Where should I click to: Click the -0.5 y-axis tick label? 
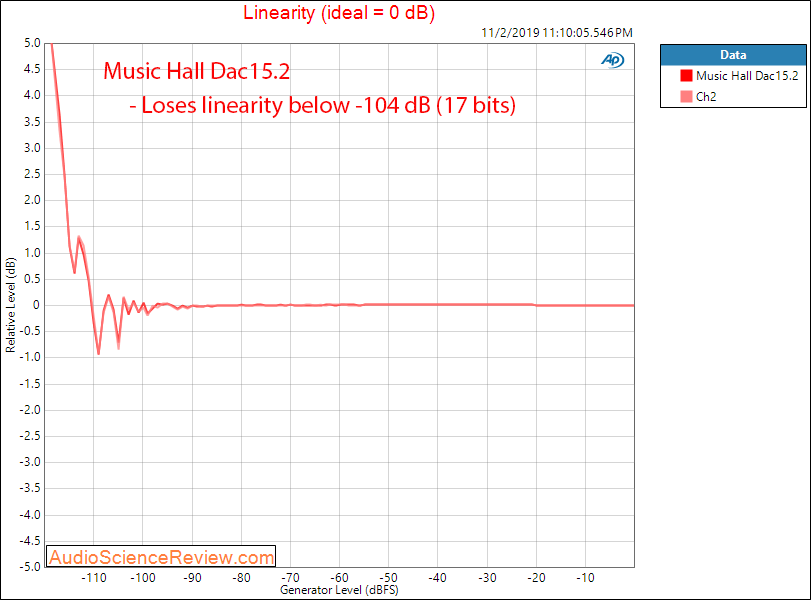click(x=30, y=331)
